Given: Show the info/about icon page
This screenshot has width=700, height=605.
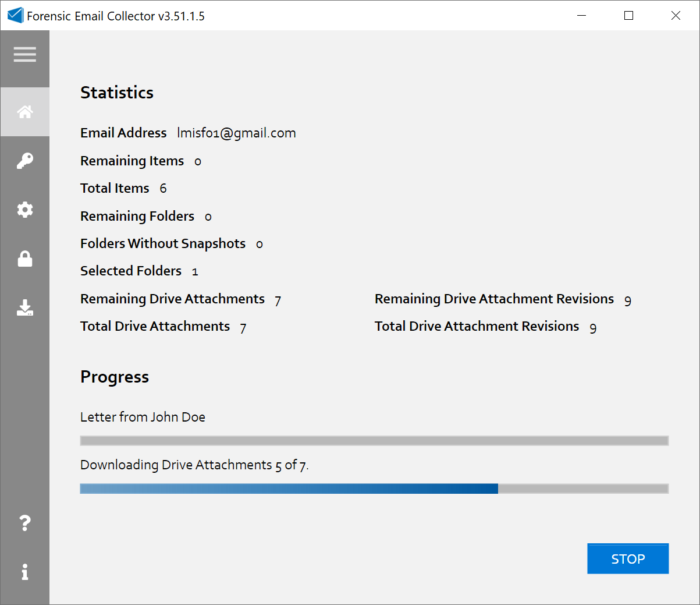Looking at the screenshot, I should pos(25,572).
